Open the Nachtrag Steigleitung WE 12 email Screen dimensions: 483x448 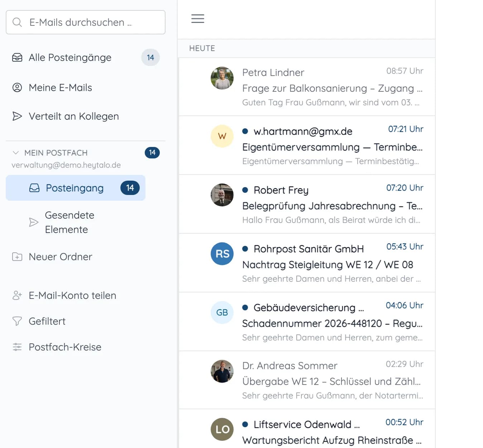coord(307,263)
